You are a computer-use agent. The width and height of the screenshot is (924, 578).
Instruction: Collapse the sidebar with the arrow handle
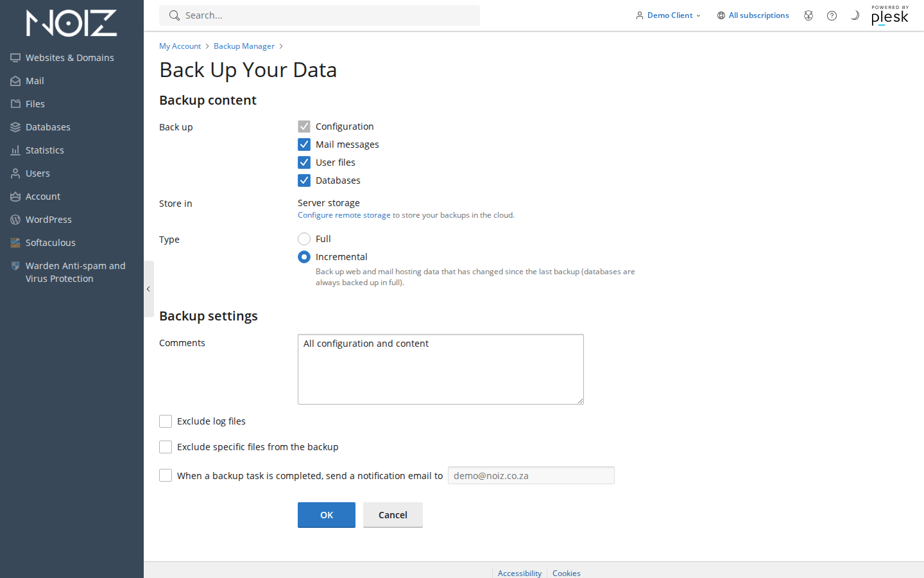[x=148, y=289]
